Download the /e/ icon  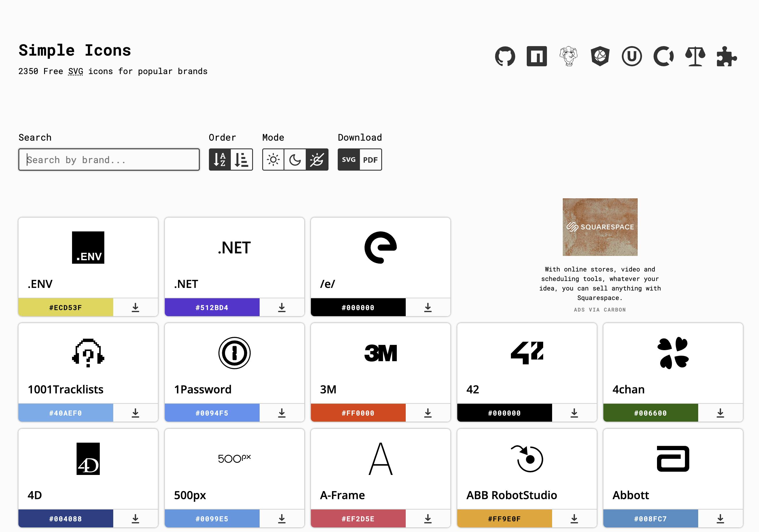(428, 307)
